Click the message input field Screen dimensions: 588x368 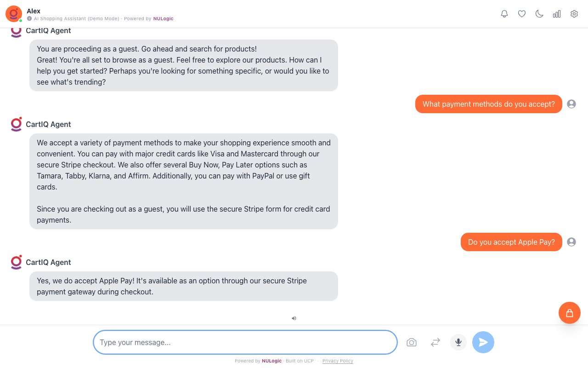(245, 342)
